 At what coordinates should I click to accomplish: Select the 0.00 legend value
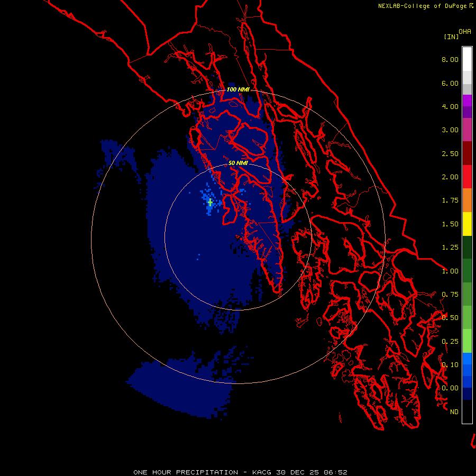click(450, 388)
